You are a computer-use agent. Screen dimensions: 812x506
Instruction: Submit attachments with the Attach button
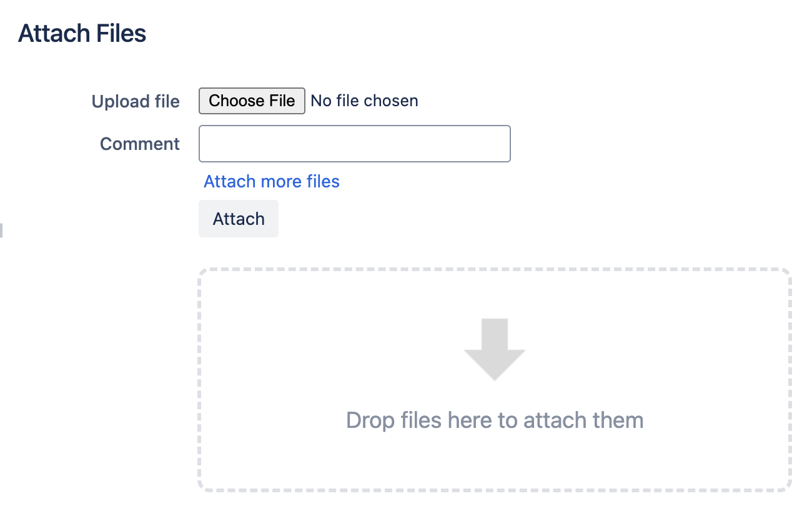point(238,219)
